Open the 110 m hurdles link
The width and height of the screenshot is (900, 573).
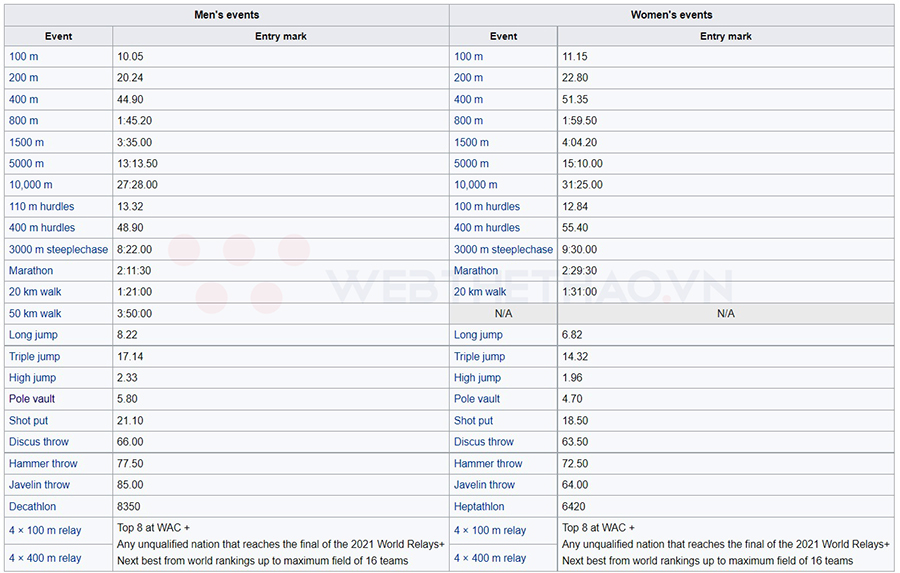pos(41,207)
